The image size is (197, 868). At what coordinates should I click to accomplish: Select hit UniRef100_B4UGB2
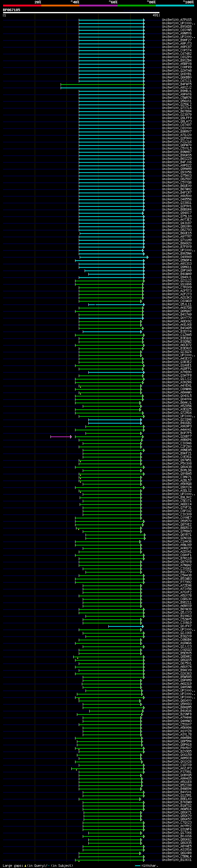point(177,423)
